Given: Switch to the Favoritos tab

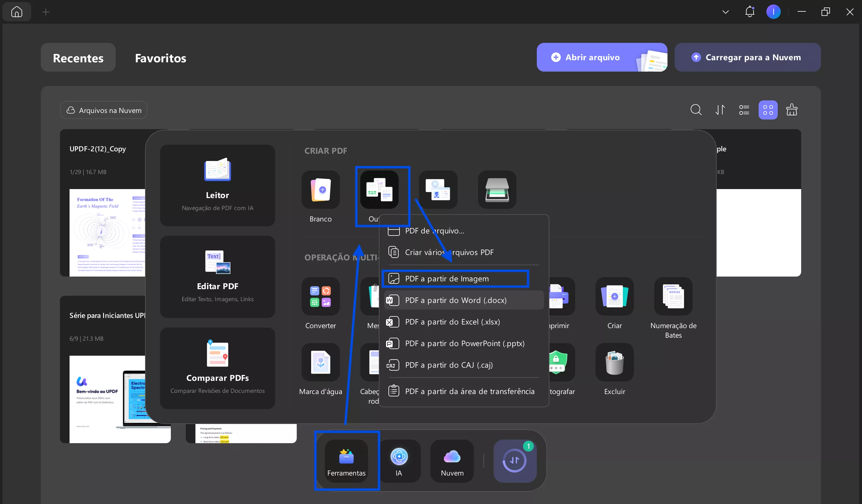Looking at the screenshot, I should coord(160,58).
